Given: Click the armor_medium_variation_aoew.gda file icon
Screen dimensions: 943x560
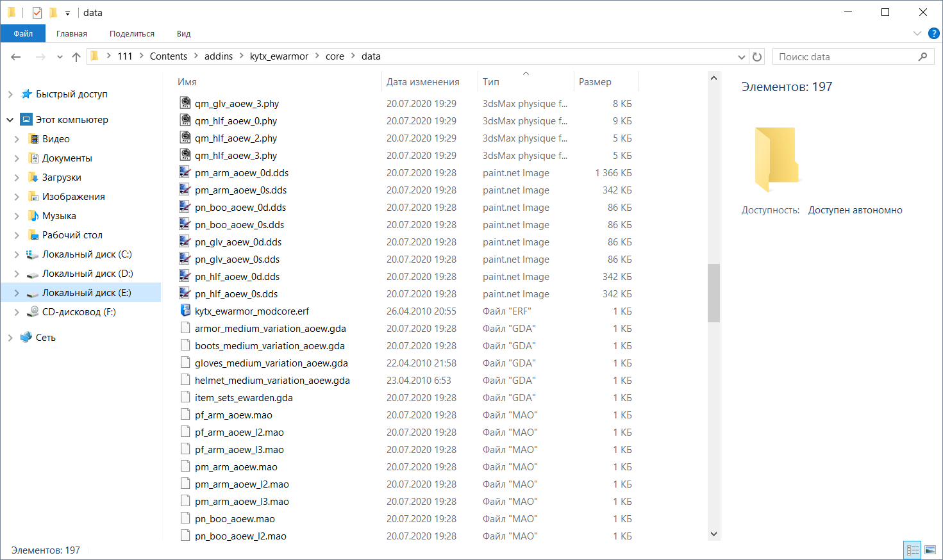Looking at the screenshot, I should (x=185, y=328).
